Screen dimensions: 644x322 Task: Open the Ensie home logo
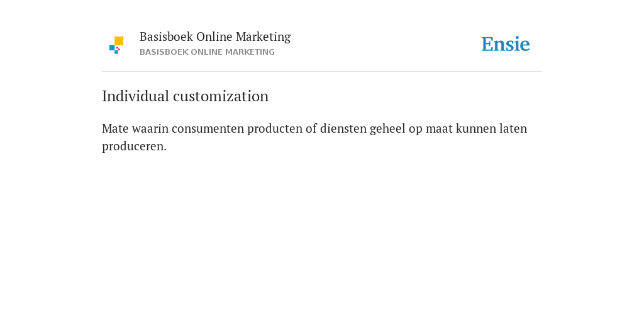pyautogui.click(x=506, y=44)
